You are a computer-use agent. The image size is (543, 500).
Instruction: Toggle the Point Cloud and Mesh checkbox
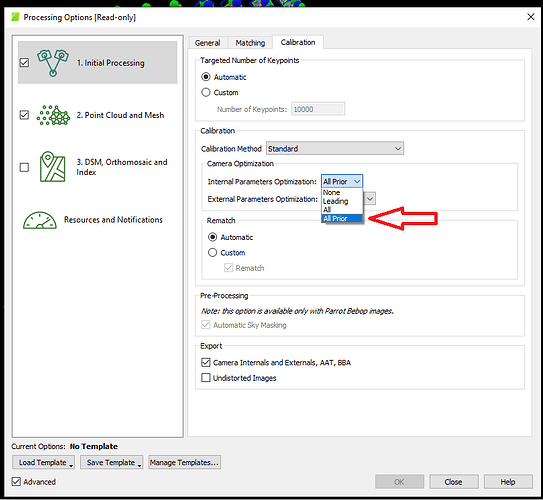tap(24, 115)
